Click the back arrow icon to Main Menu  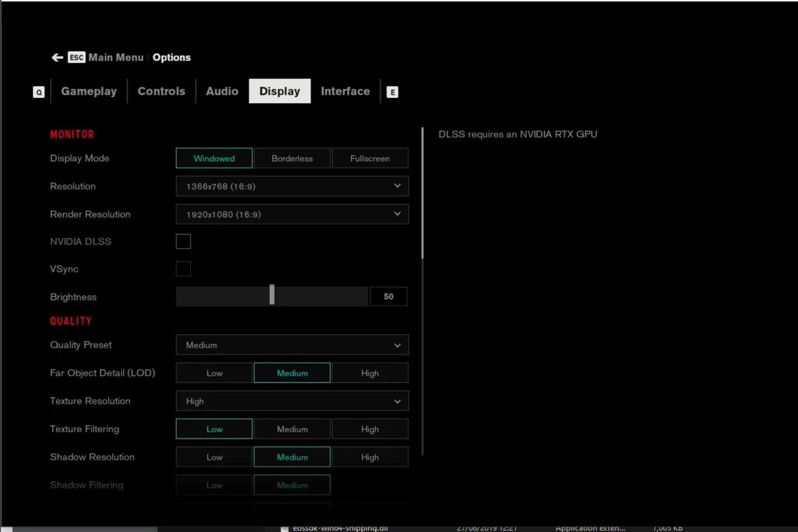click(x=57, y=57)
